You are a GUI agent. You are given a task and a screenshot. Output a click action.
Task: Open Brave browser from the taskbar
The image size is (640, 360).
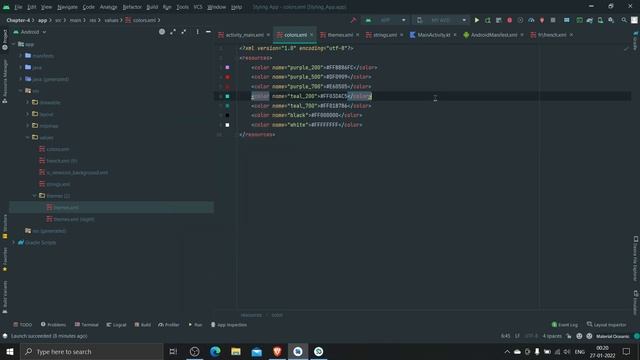(277, 351)
